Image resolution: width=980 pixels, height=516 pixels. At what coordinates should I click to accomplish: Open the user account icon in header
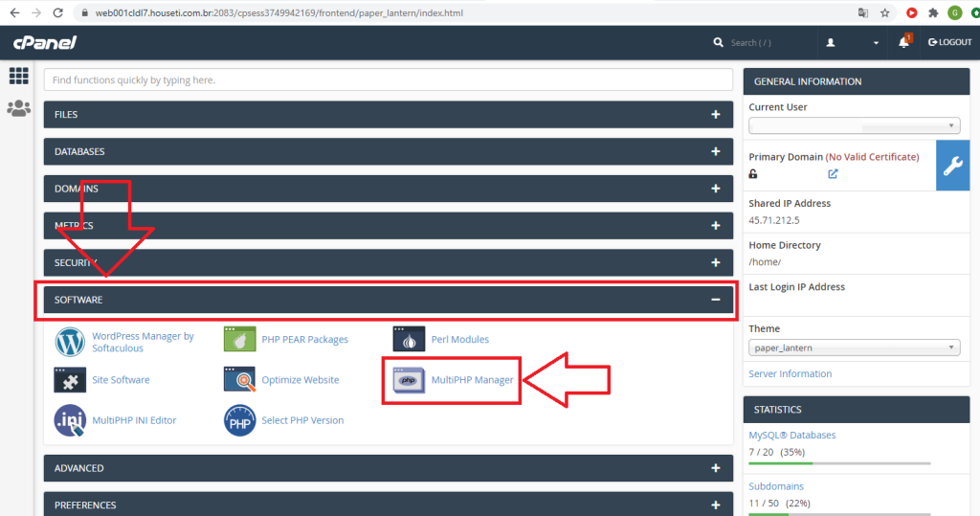[x=831, y=42]
